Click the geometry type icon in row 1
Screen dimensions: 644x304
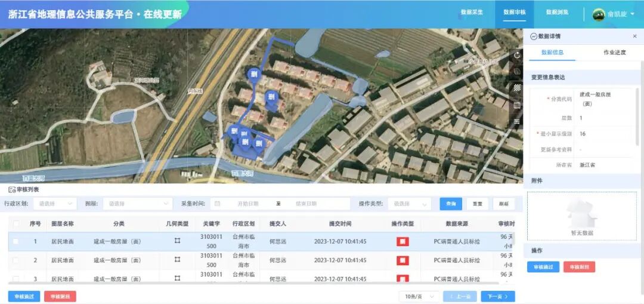[177, 241]
